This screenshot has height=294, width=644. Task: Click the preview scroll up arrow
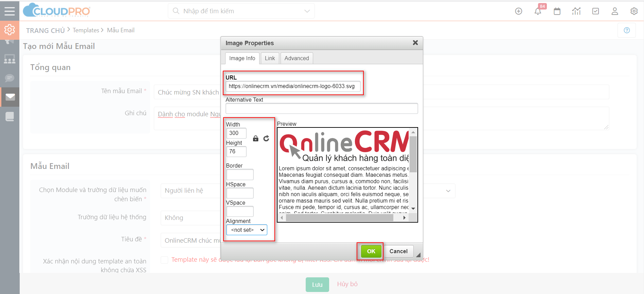(413, 132)
